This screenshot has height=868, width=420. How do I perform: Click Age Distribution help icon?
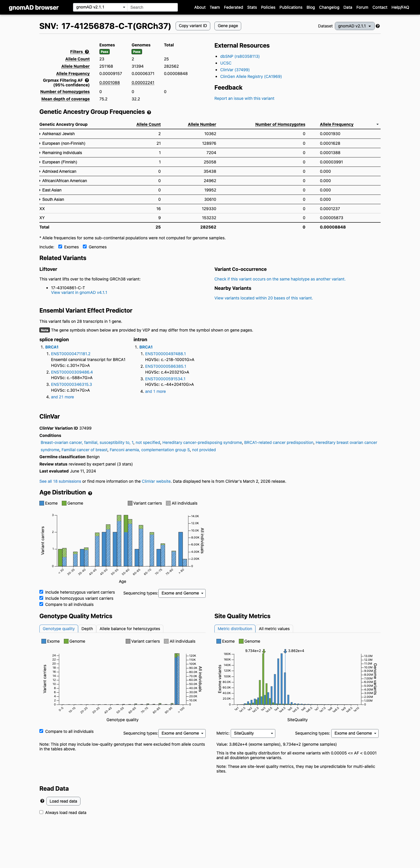(x=90, y=493)
